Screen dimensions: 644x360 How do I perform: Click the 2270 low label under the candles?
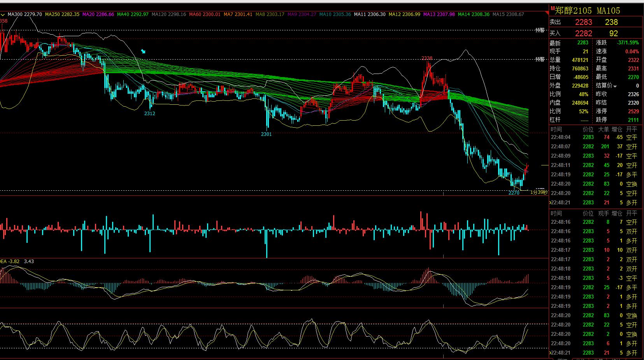[514, 193]
